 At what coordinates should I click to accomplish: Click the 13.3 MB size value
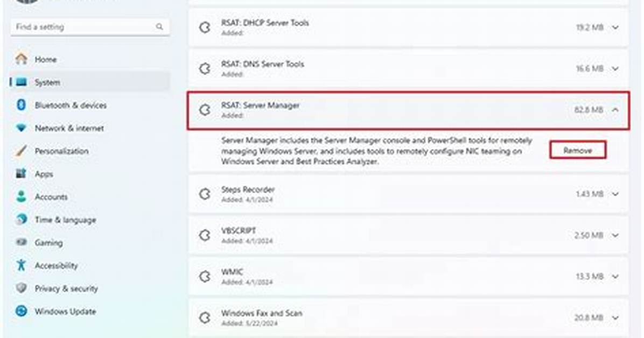590,277
